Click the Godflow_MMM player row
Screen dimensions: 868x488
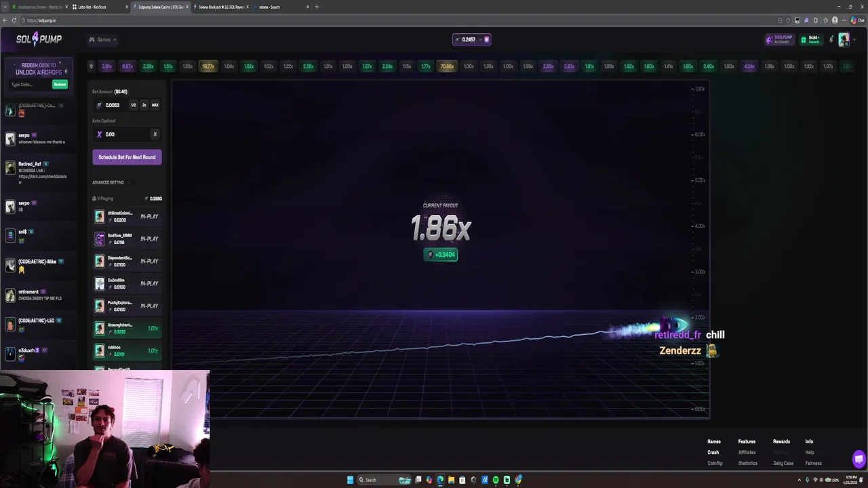coord(127,239)
